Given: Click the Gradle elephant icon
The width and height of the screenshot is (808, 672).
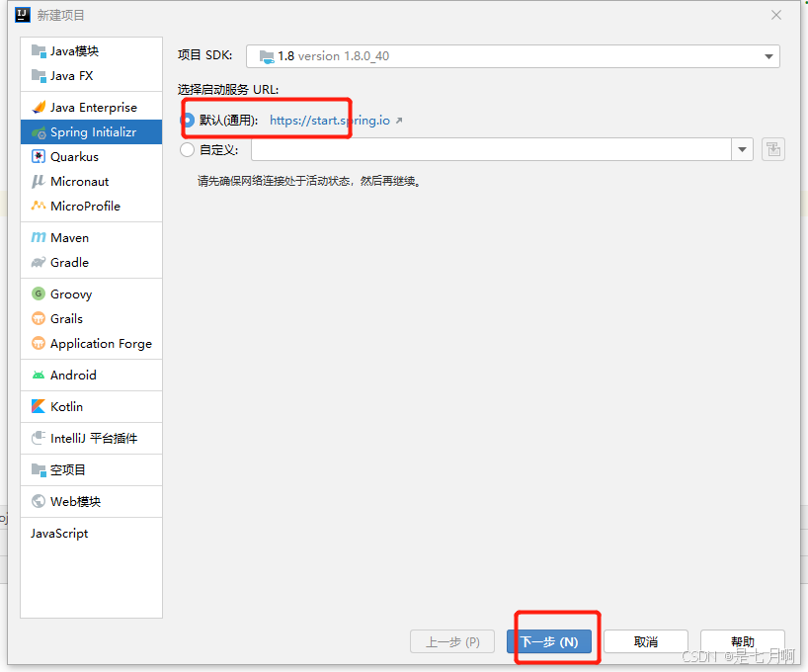Looking at the screenshot, I should click(39, 263).
